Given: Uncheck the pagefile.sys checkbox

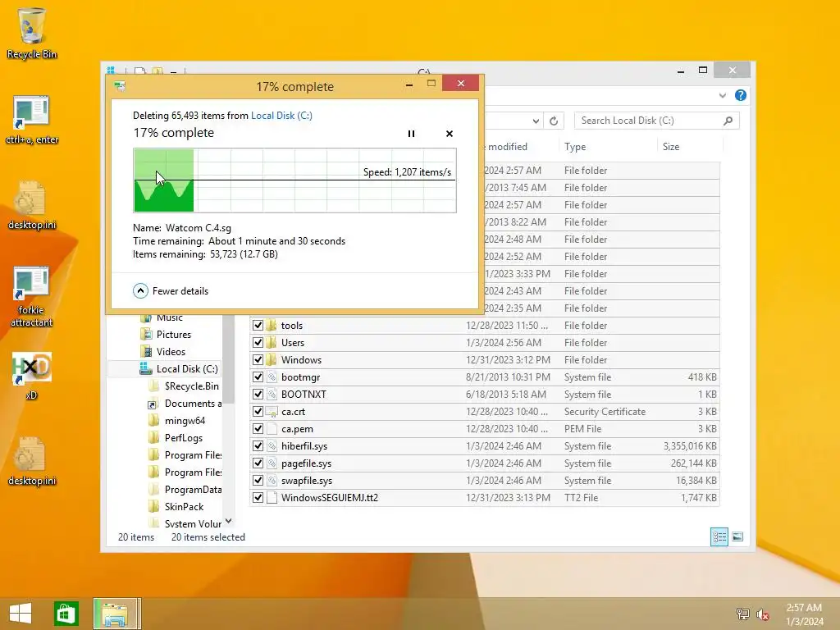Looking at the screenshot, I should (258, 463).
